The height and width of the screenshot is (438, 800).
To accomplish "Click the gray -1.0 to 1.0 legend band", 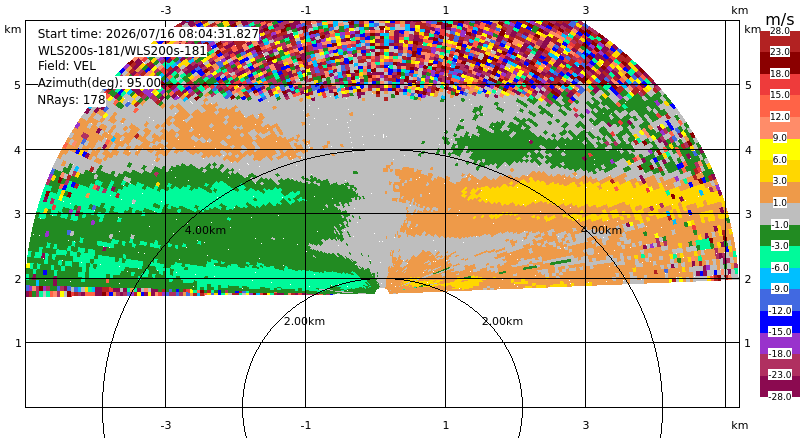I will tap(780, 214).
